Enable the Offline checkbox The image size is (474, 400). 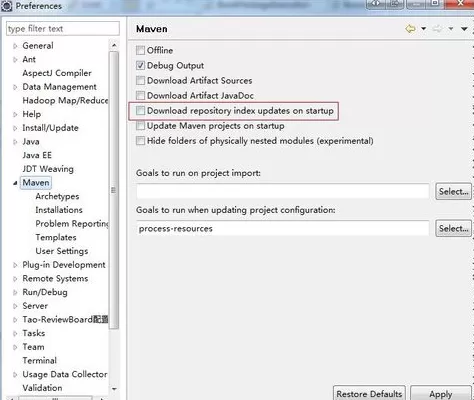140,50
